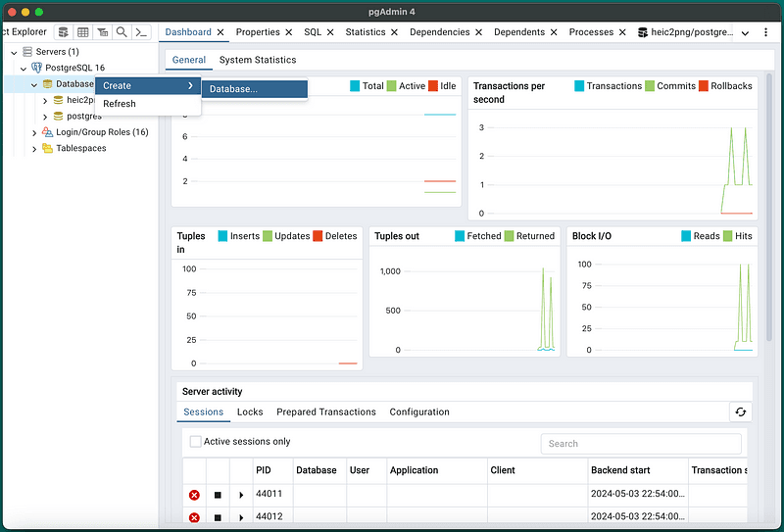Click the Commits green legend swatch
The width and height of the screenshot is (784, 532).
pyautogui.click(x=650, y=86)
